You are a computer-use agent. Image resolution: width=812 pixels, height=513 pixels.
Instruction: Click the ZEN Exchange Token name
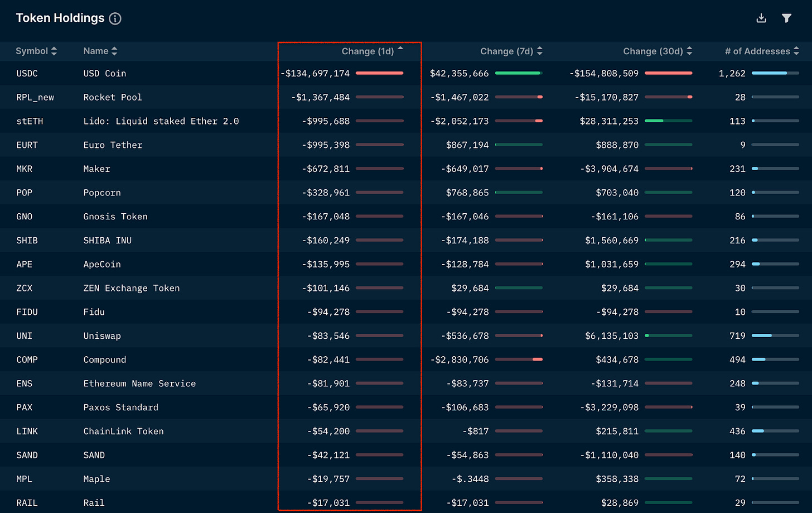coord(132,289)
